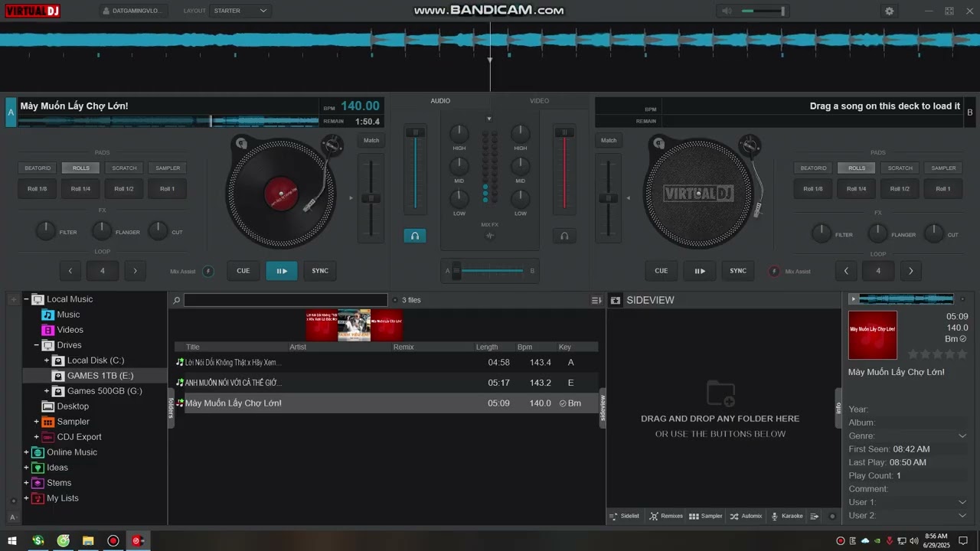
Task: Toggle SYNC on deck A
Action: pos(320,271)
